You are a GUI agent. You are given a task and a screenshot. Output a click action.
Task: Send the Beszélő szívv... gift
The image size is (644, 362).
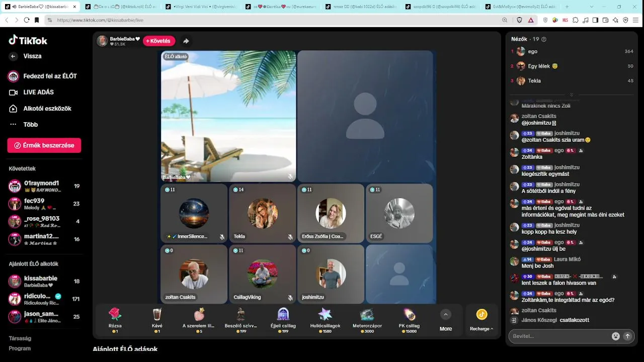[x=241, y=320]
